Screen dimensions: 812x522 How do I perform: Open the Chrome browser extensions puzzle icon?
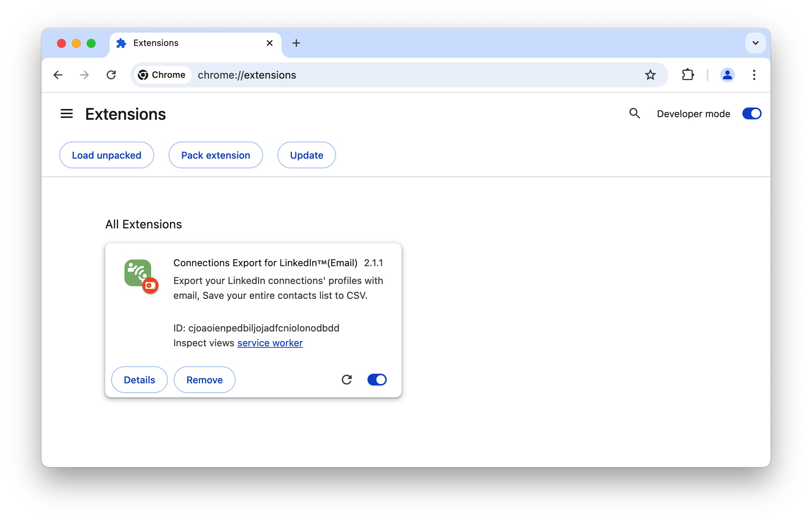(688, 75)
